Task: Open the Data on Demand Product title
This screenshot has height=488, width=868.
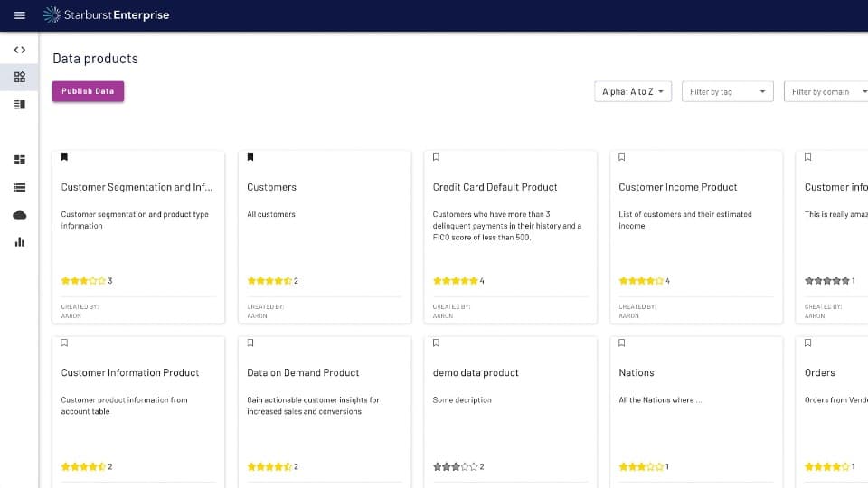Action: click(x=303, y=372)
